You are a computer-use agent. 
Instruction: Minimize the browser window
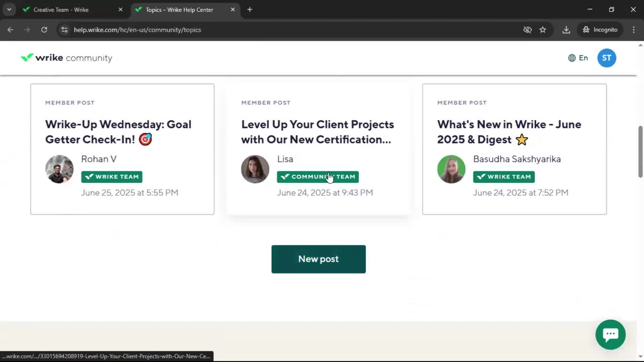coord(590,10)
